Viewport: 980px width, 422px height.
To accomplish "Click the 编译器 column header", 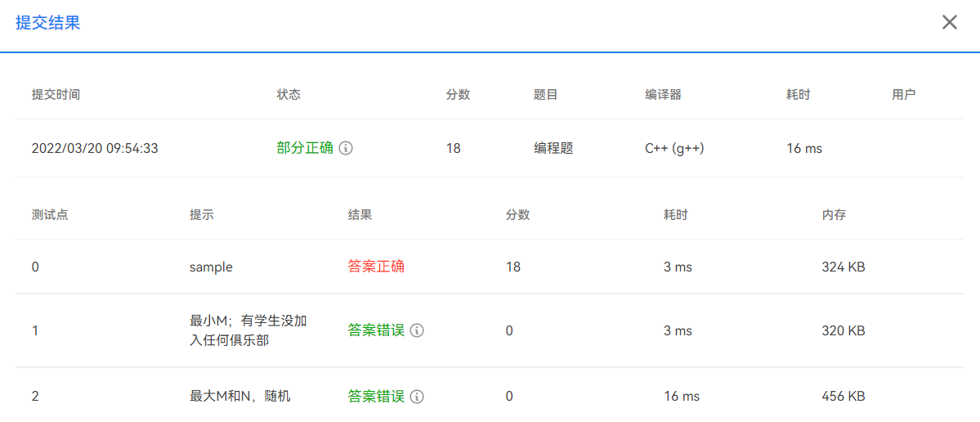I will pyautogui.click(x=663, y=95).
